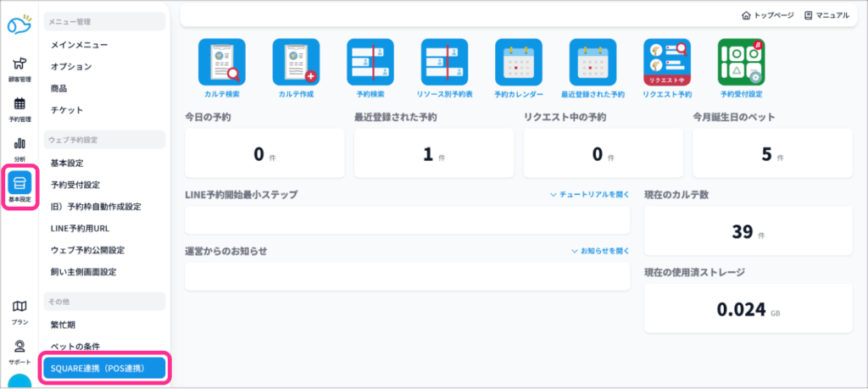Open the 予約カレンダー icon

(x=519, y=63)
